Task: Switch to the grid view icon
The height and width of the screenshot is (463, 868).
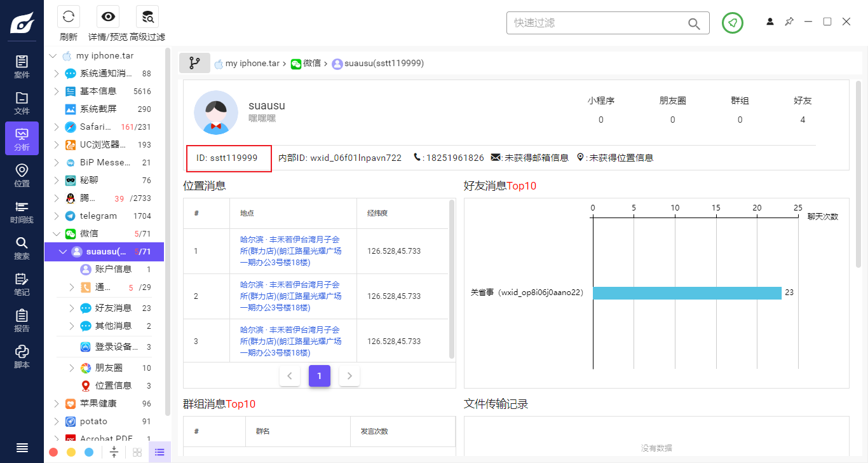Action: point(137,452)
